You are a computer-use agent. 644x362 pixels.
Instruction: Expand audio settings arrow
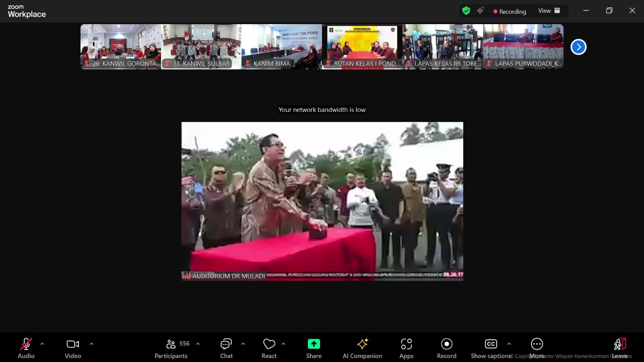click(x=42, y=344)
